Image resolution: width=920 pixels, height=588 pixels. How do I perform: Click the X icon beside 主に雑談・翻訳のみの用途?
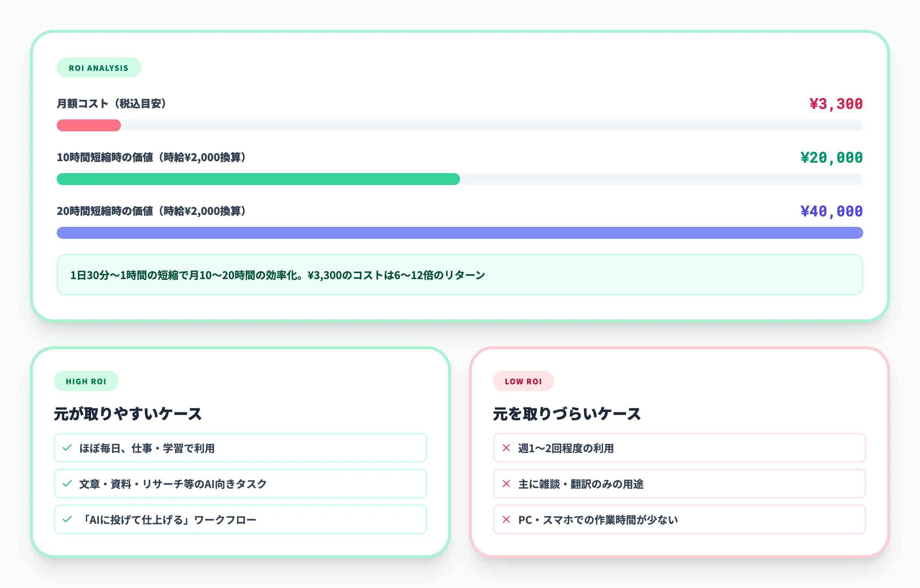tap(506, 484)
